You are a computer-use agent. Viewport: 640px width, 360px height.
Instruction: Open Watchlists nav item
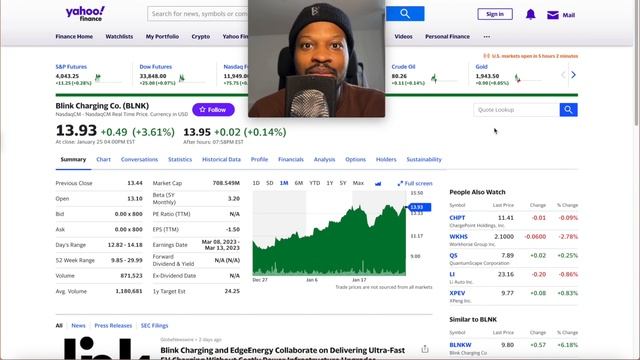[x=119, y=36]
